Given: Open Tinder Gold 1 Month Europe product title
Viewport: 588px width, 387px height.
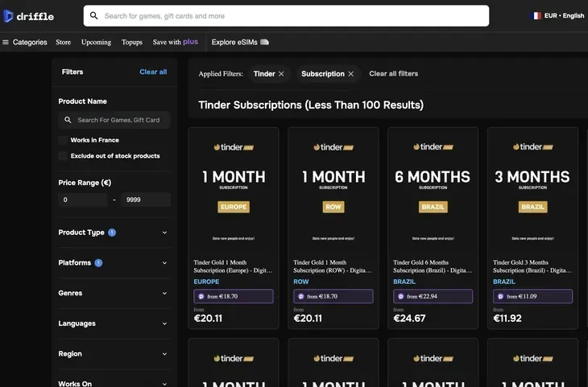Looking at the screenshot, I should pos(233,266).
